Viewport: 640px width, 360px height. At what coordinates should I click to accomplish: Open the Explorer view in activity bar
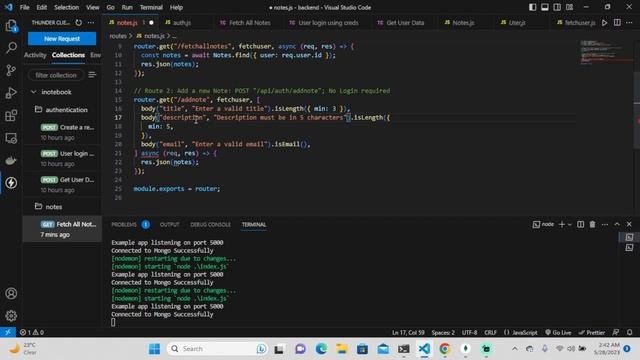coord(11,26)
